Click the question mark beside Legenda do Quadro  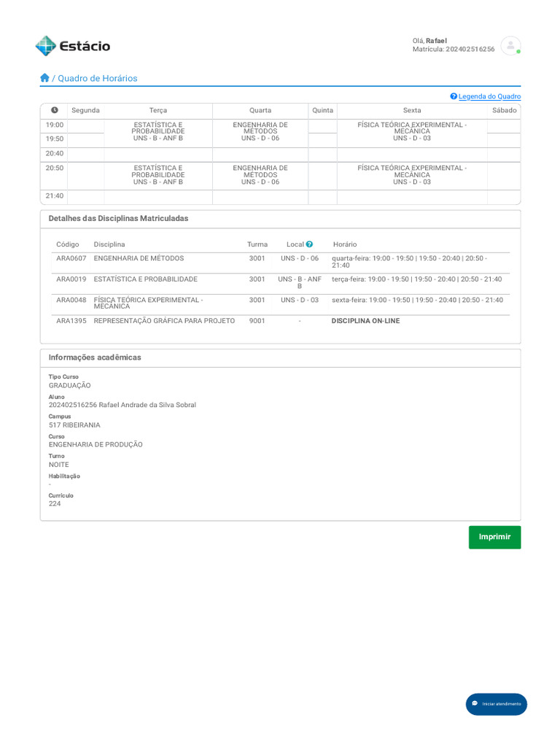tap(454, 96)
